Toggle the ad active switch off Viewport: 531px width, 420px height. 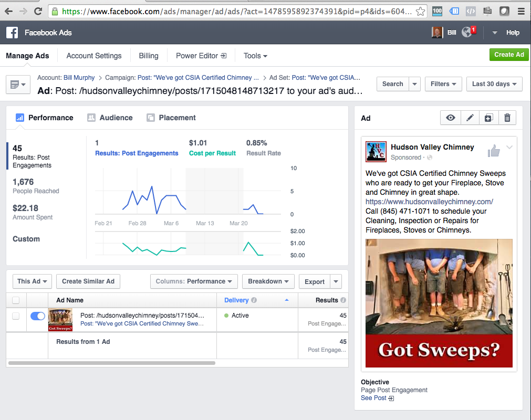[38, 316]
